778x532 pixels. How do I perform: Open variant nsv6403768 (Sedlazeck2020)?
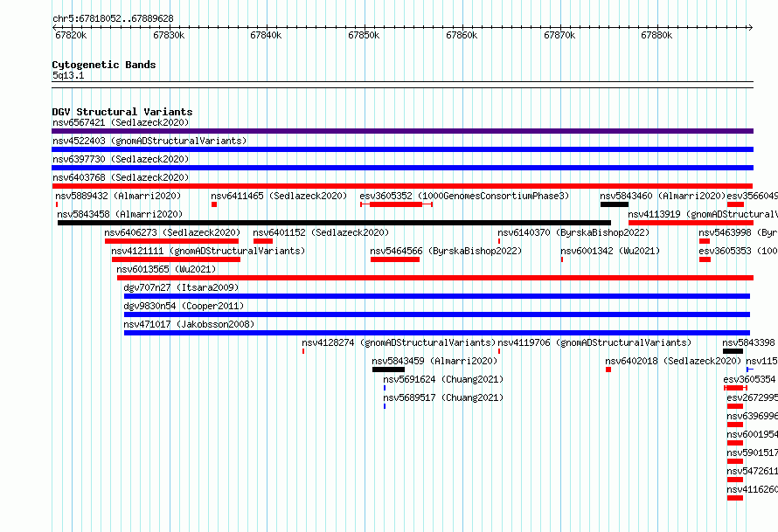coord(121,177)
